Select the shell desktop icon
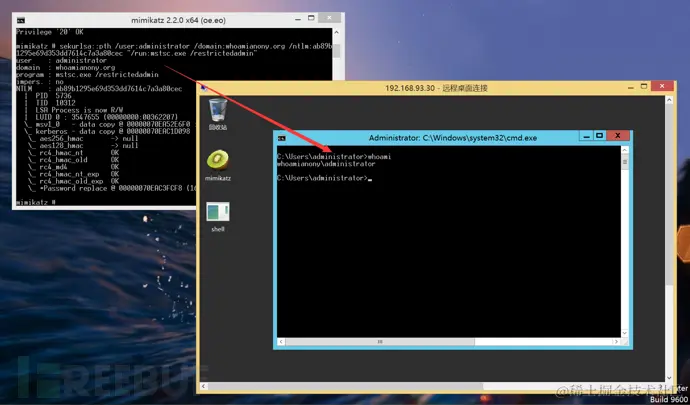The image size is (690, 405). (x=218, y=217)
